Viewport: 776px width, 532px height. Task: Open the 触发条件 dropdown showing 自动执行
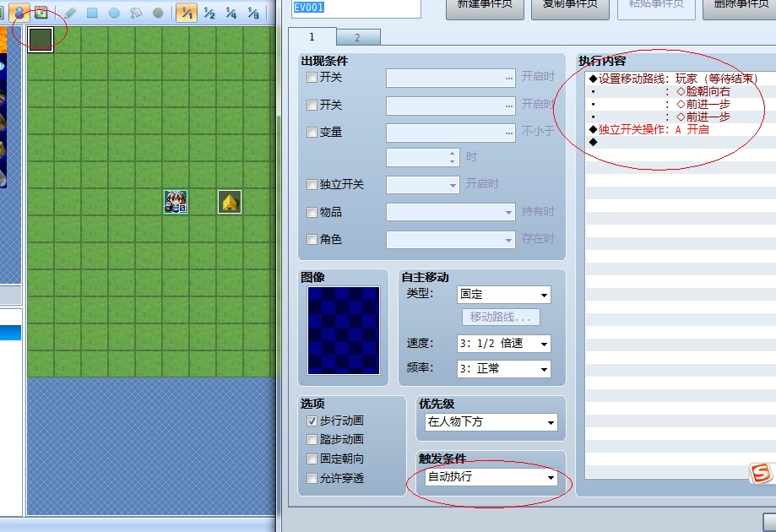pos(491,477)
